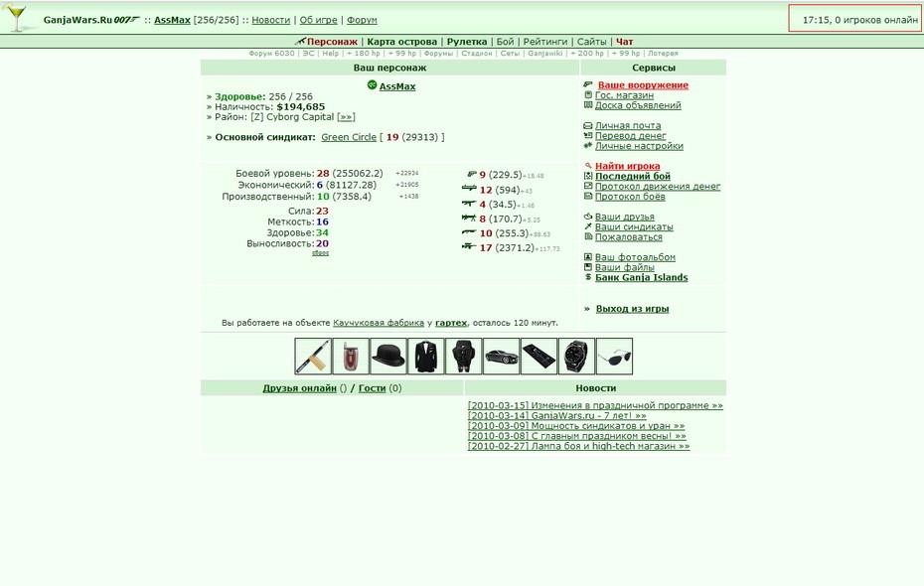The width and height of the screenshot is (924, 586).
Task: Open the Мощность синдикатов и уран news
Action: pyautogui.click(x=576, y=425)
